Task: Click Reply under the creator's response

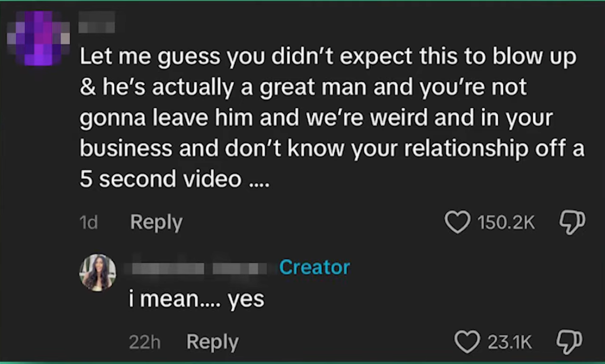Action: coord(212,342)
